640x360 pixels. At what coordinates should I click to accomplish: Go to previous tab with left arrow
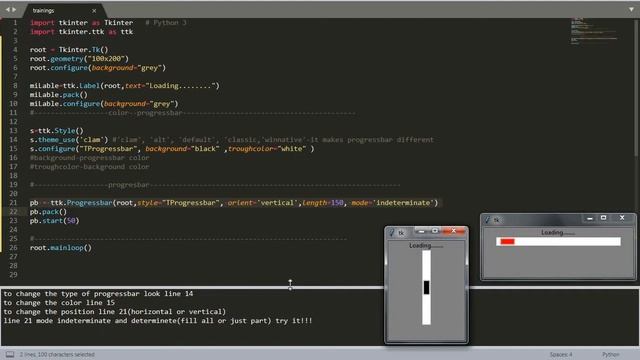(x=7, y=9)
